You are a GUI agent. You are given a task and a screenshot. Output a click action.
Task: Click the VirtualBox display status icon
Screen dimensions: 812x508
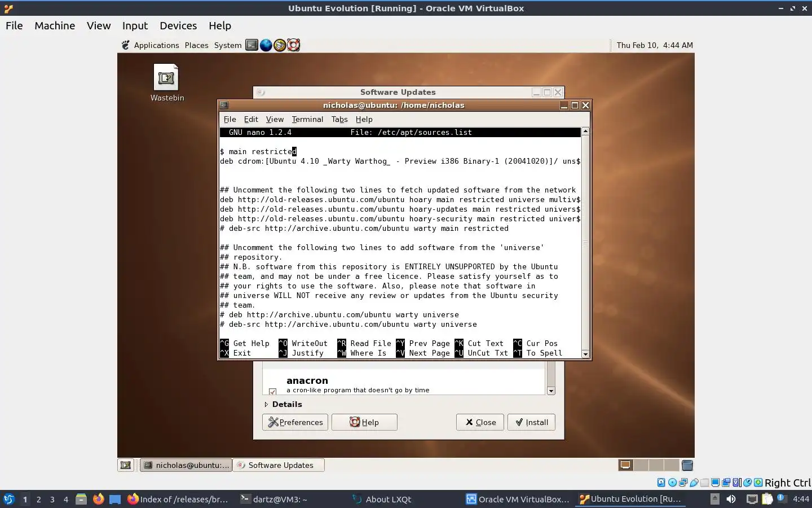(716, 483)
